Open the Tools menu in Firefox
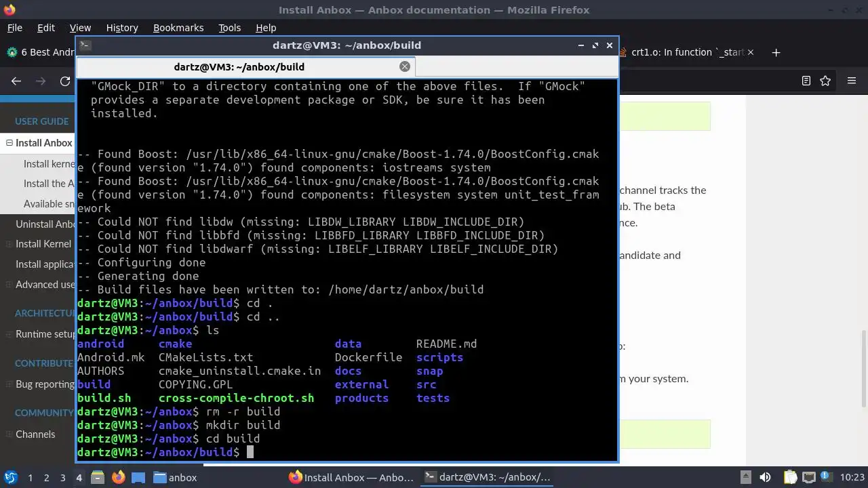The height and width of the screenshot is (488, 868). click(229, 28)
